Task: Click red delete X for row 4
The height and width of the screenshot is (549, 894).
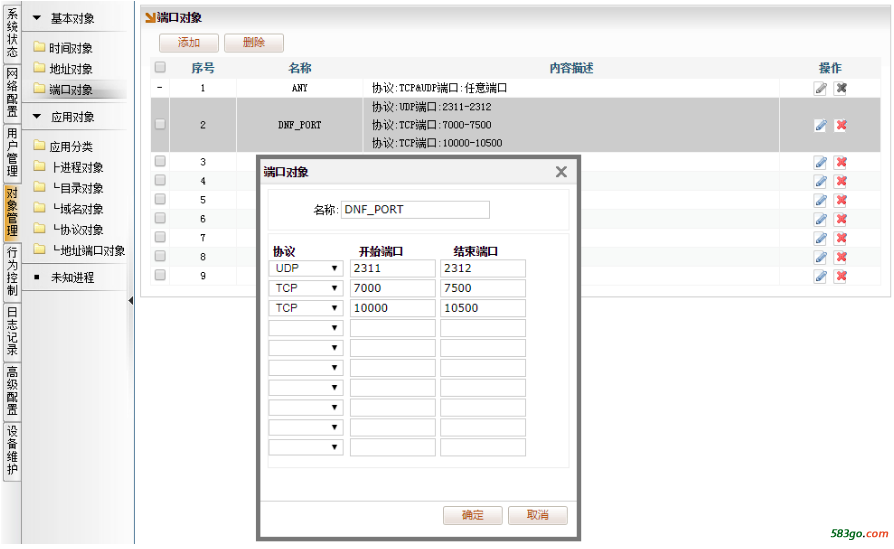Action: click(x=840, y=181)
